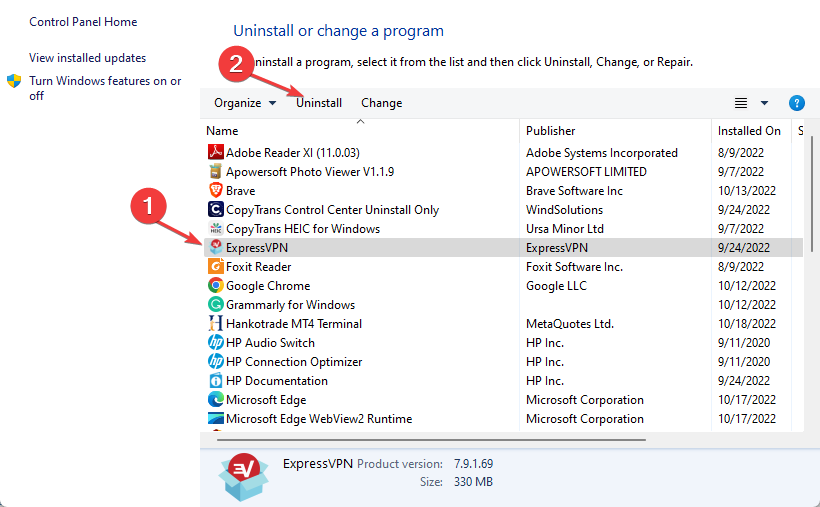Click the HP Audio Switch icon
The image size is (820, 507).
pyautogui.click(x=215, y=343)
